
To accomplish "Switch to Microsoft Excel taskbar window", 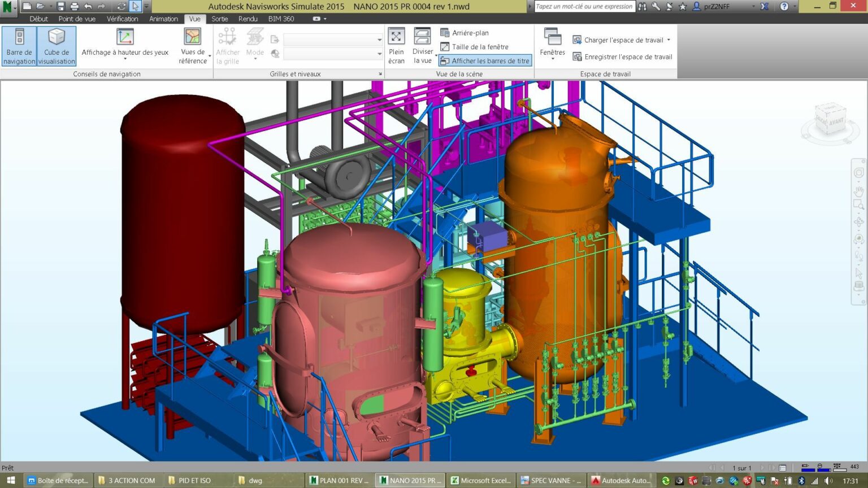I will pyautogui.click(x=481, y=481).
